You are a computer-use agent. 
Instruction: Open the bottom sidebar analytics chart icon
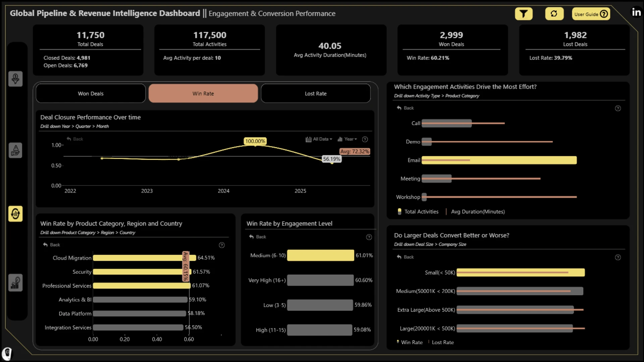point(15,283)
